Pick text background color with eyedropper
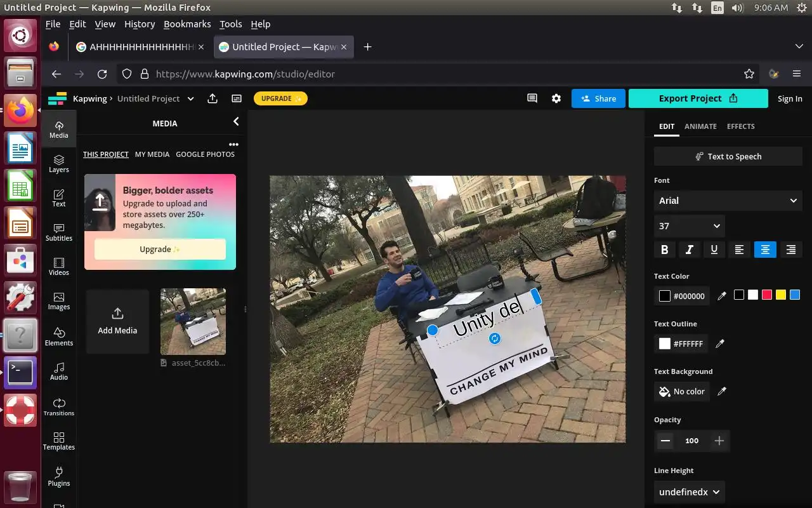The height and width of the screenshot is (508, 812). tap(721, 391)
